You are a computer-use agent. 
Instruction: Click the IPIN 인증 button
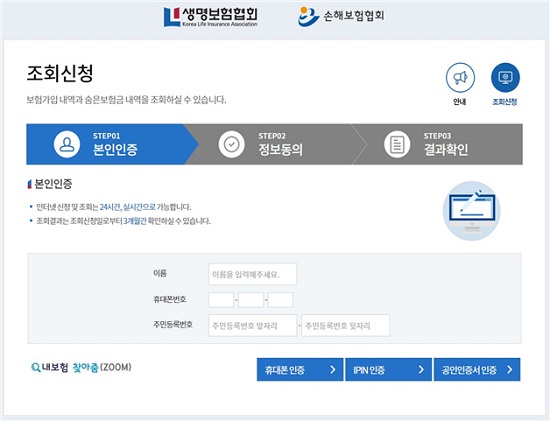click(x=388, y=369)
